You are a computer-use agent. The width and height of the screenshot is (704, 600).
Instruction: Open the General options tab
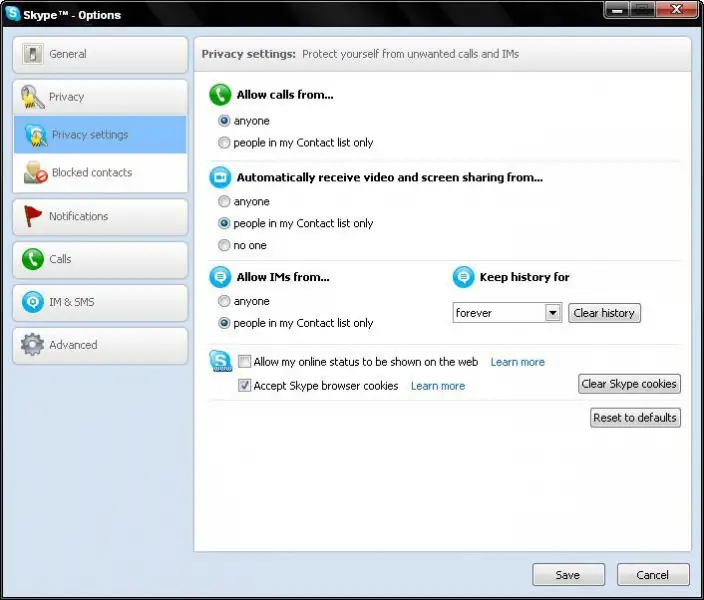click(x=100, y=54)
